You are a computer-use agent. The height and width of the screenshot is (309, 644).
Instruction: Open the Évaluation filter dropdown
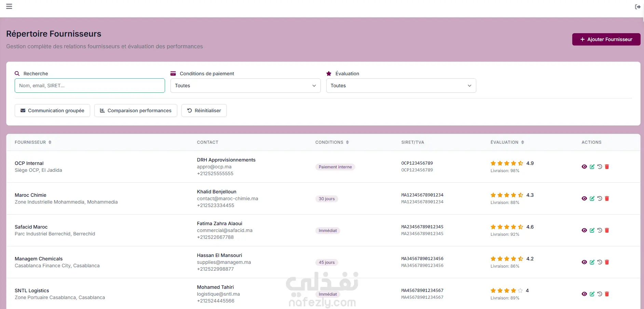point(401,86)
